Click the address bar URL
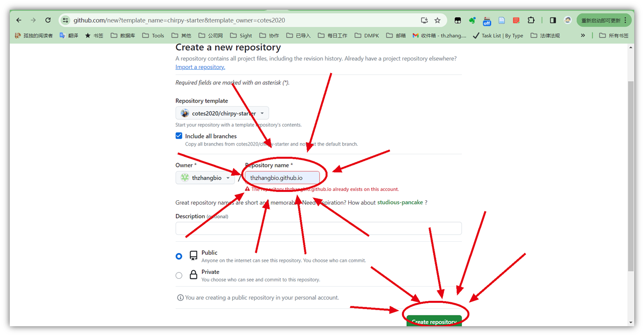644x336 pixels. (179, 20)
